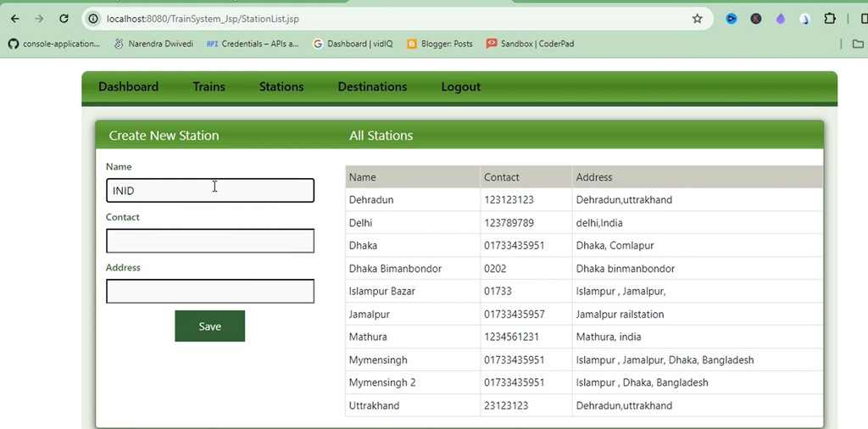Save the new station

coord(210,326)
